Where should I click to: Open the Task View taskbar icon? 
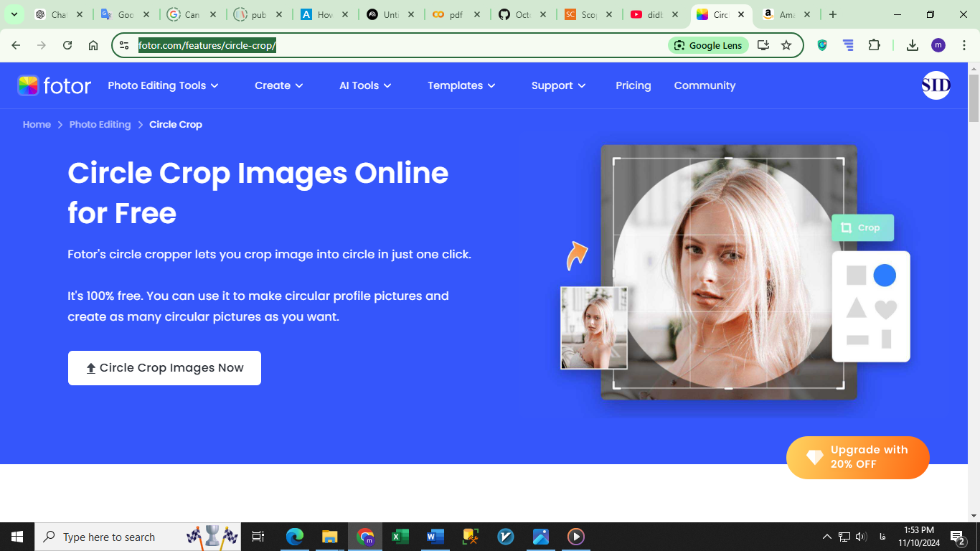258,537
